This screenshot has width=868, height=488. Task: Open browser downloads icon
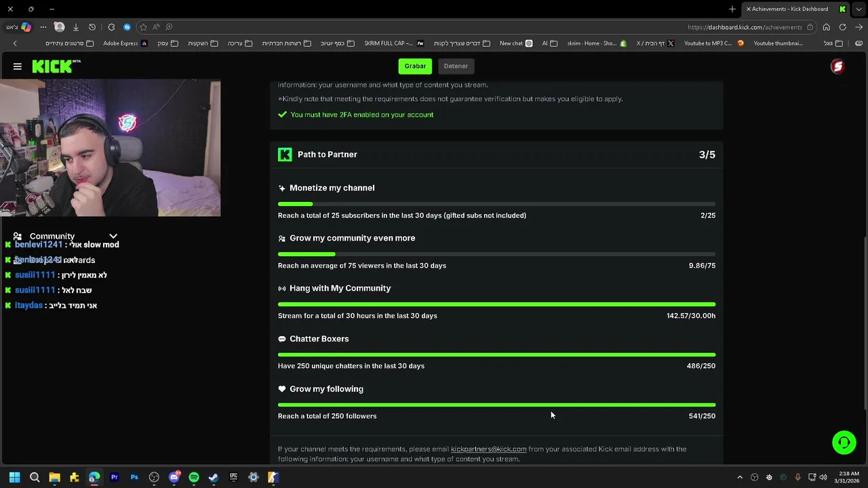[x=76, y=27]
